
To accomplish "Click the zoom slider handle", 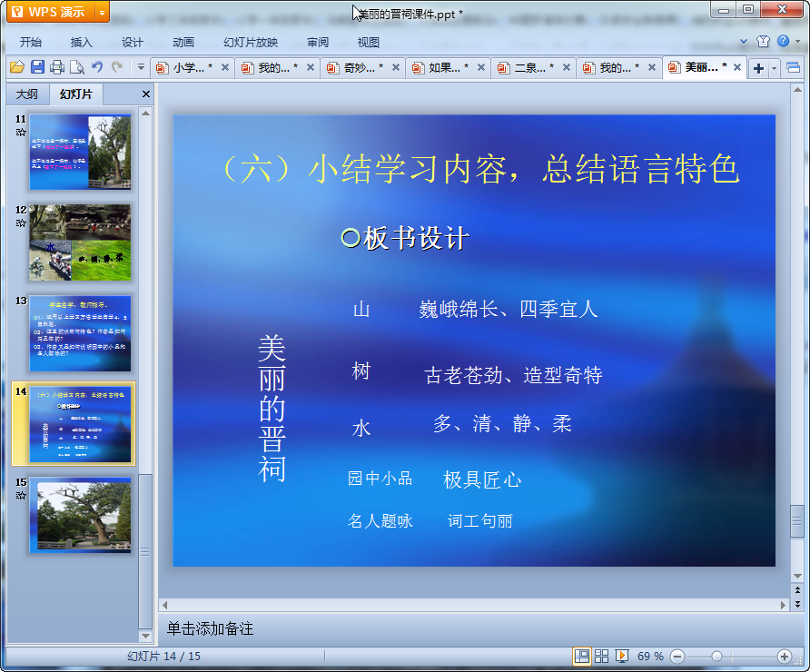I will pos(716,656).
